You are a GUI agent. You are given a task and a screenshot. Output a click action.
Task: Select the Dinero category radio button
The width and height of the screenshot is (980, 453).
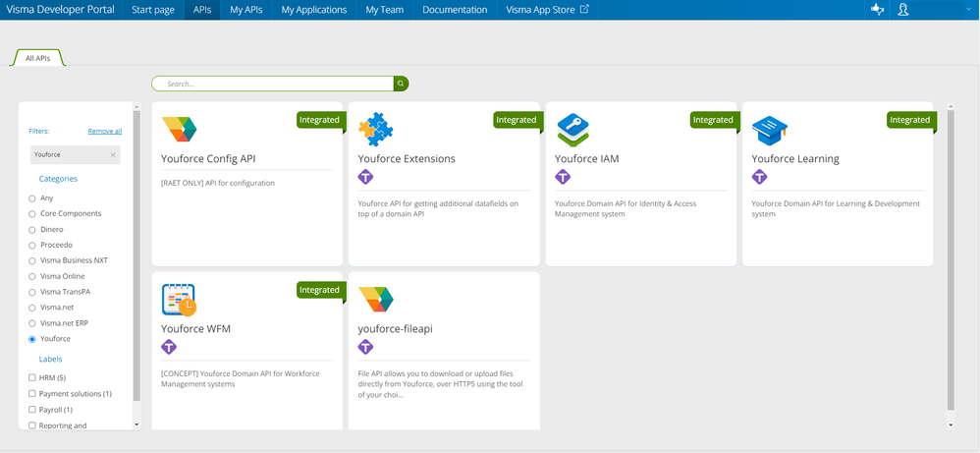[31, 230]
